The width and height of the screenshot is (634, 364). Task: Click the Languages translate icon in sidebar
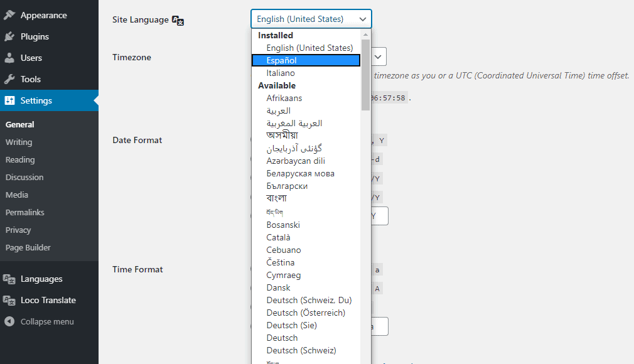(x=9, y=279)
